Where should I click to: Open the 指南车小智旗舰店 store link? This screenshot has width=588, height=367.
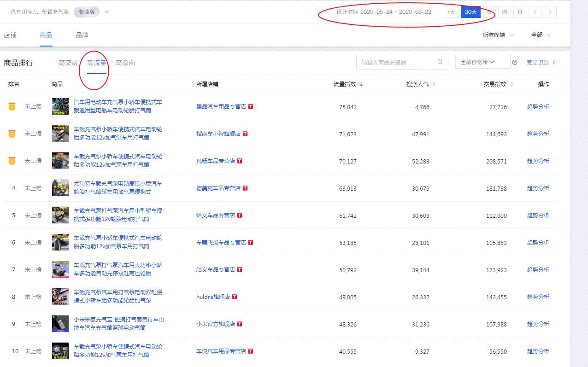[x=218, y=134]
